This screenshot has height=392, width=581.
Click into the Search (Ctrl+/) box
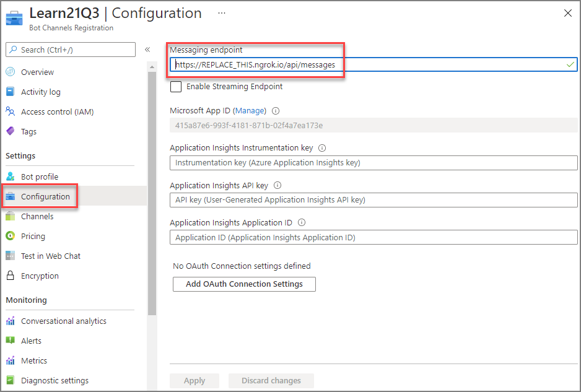[x=71, y=50]
